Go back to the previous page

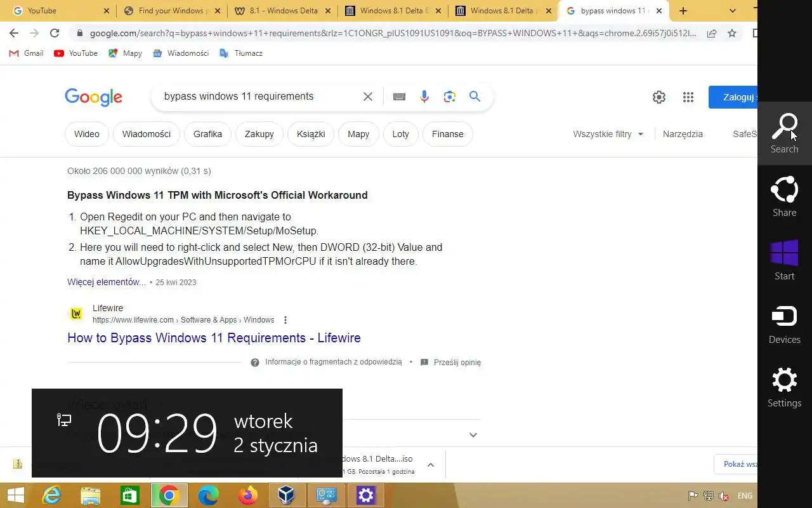14,33
